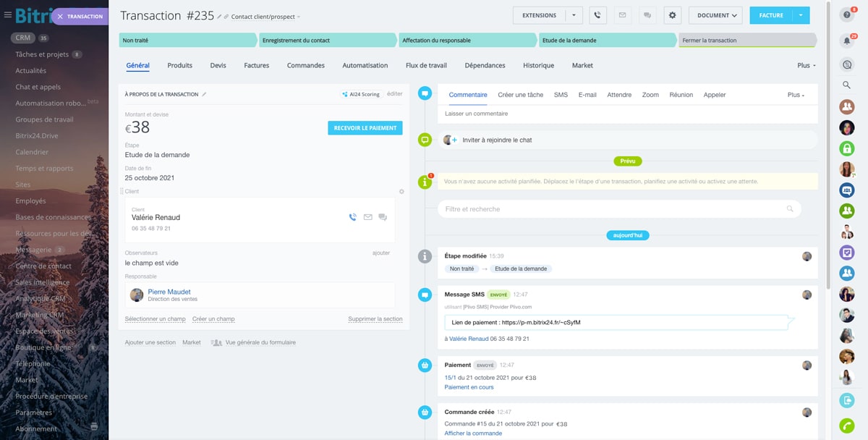Screen dimensions: 868x440
Task: Open the Afficher la commande link
Action: pos(473,433)
